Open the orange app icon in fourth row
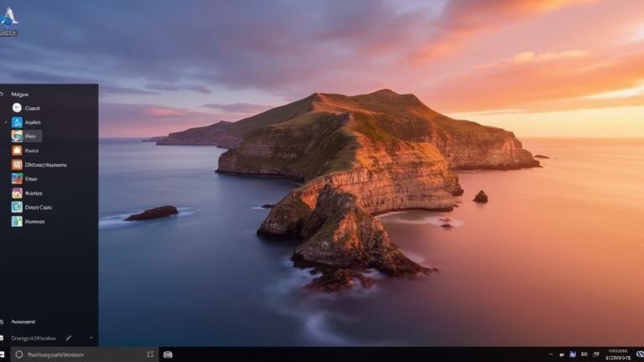Image resolution: width=644 pixels, height=362 pixels. click(17, 151)
